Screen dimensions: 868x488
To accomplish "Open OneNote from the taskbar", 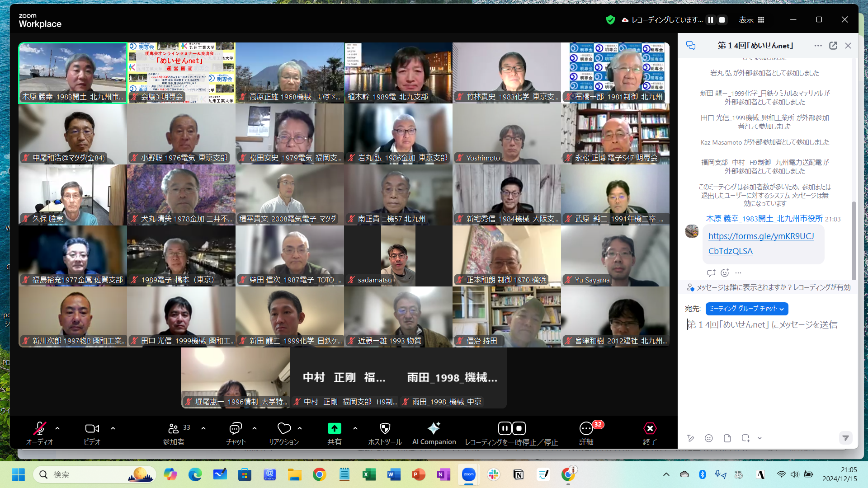I will 443,474.
